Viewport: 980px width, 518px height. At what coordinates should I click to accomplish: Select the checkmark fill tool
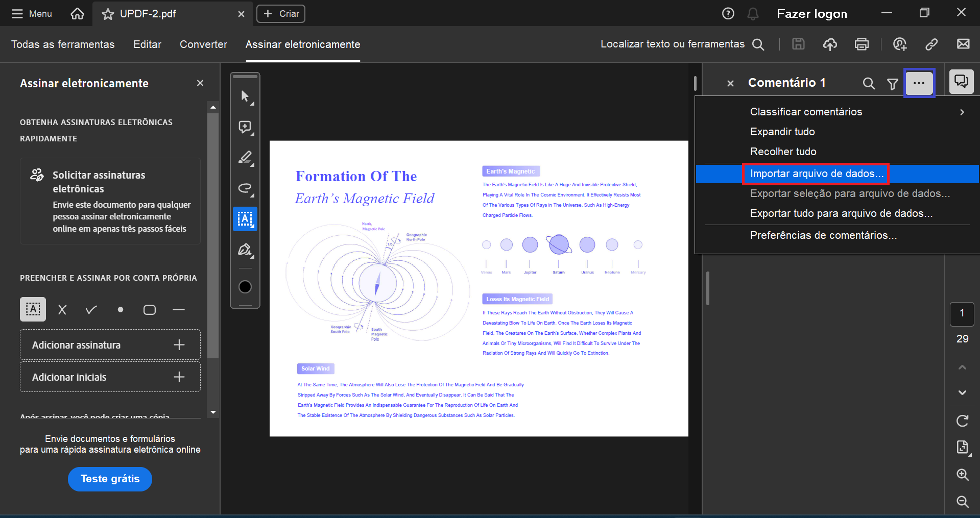click(x=91, y=310)
